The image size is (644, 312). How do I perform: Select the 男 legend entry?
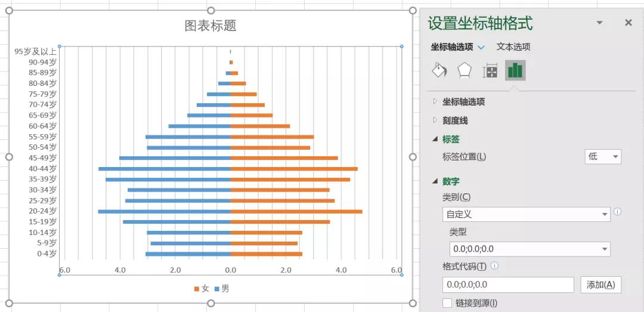coord(222,289)
